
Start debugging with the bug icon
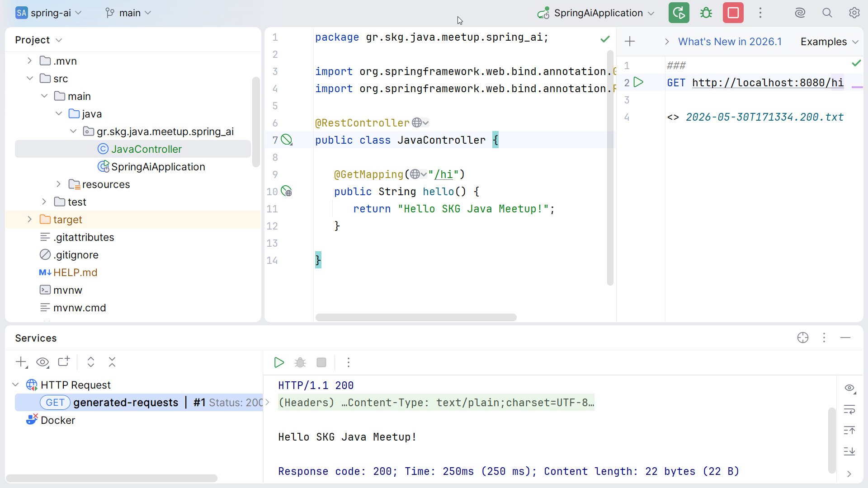[x=706, y=13]
